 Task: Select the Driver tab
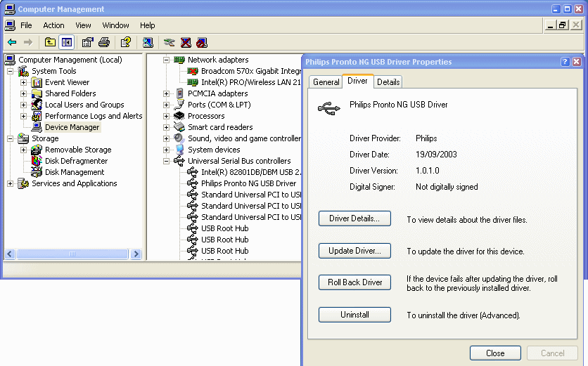pyautogui.click(x=358, y=81)
